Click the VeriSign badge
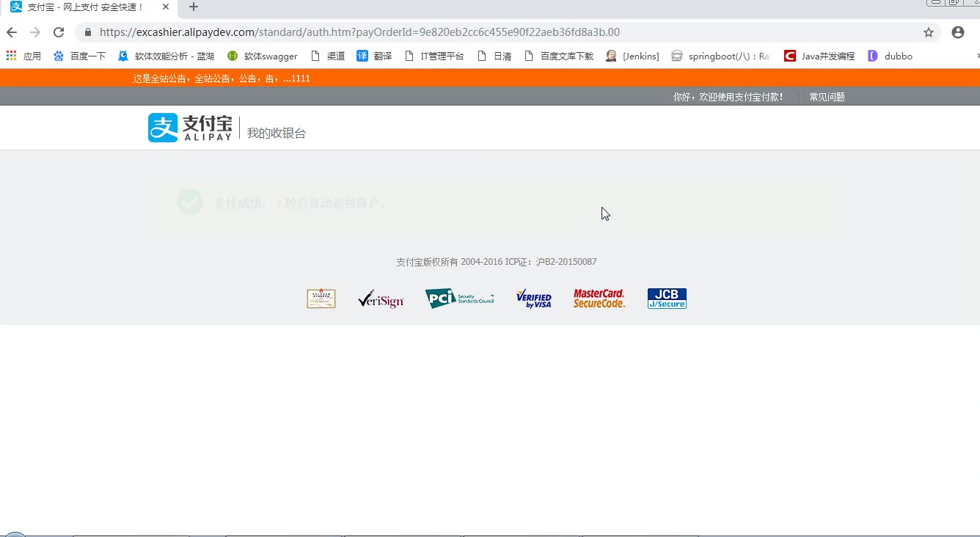 [381, 299]
